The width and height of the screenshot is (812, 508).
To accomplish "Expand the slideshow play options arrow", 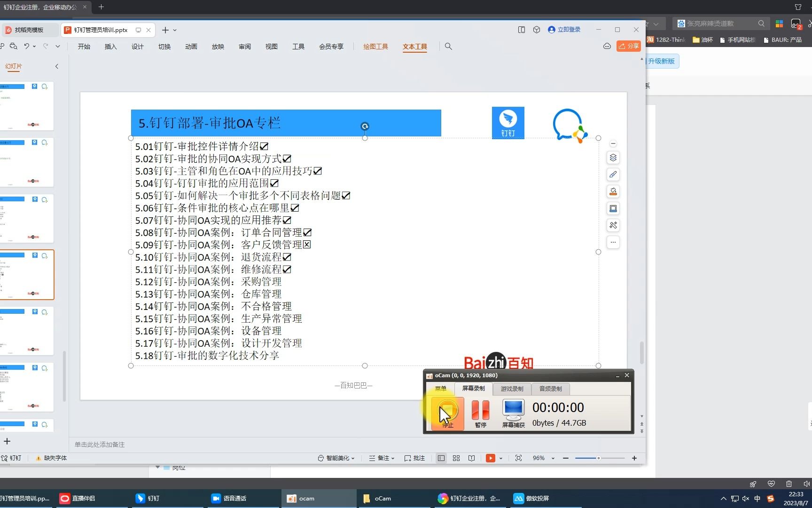I will pos(500,458).
